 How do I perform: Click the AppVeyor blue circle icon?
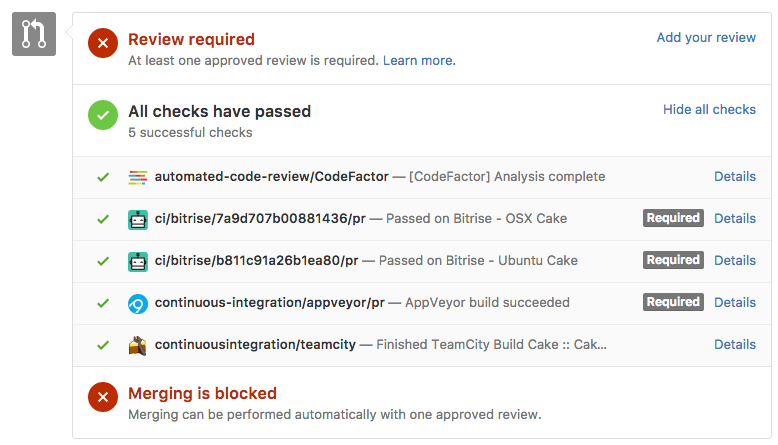137,304
